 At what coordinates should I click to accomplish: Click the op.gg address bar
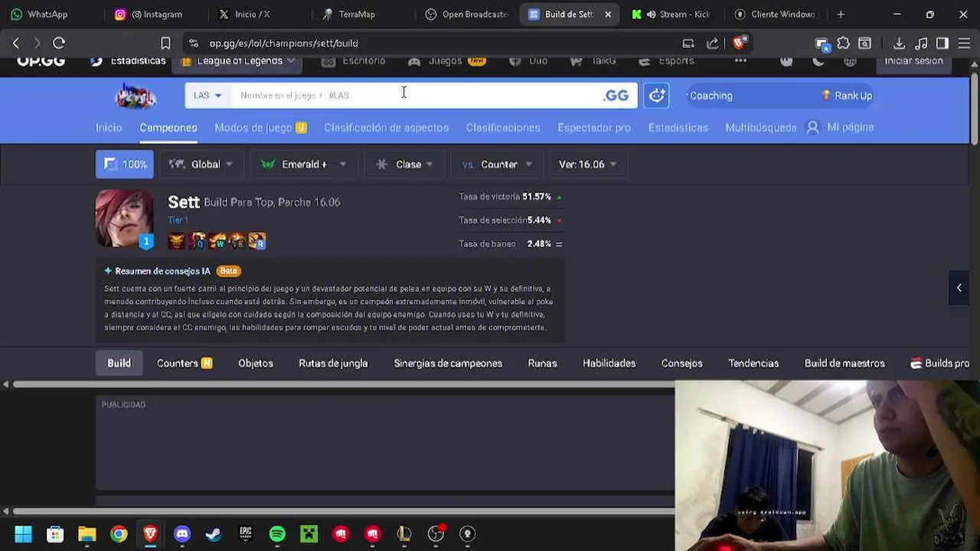pyautogui.click(x=429, y=43)
